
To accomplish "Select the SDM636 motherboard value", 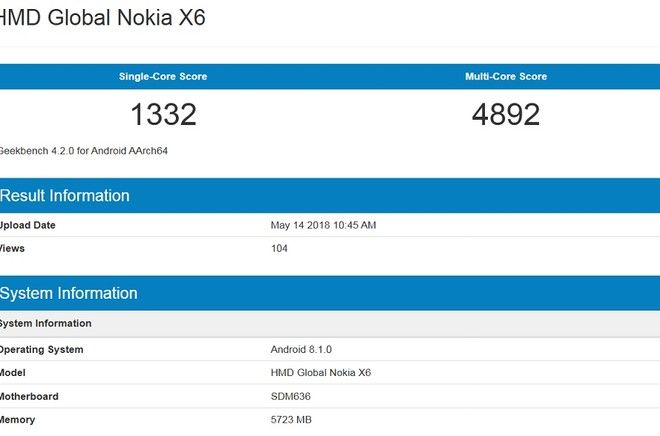I will (x=291, y=397).
